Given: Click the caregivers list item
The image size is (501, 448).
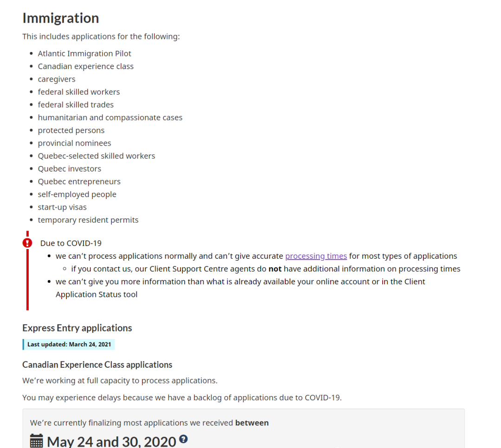Looking at the screenshot, I should 57,79.
